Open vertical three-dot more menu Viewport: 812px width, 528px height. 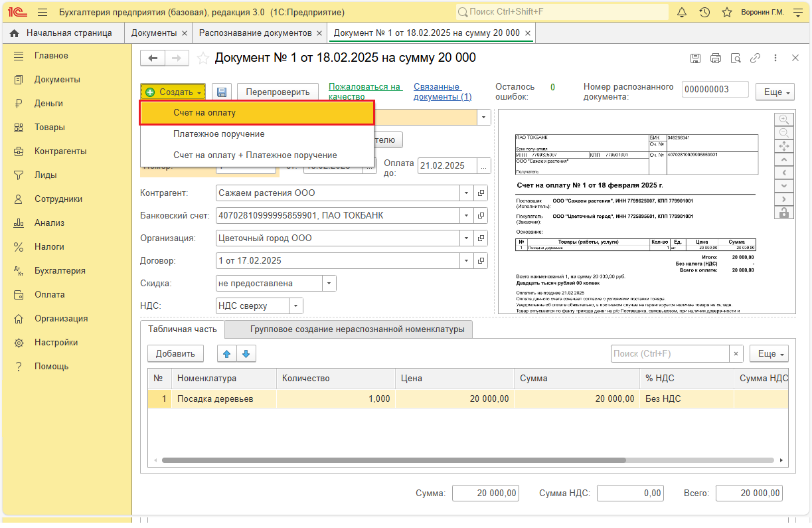point(775,58)
